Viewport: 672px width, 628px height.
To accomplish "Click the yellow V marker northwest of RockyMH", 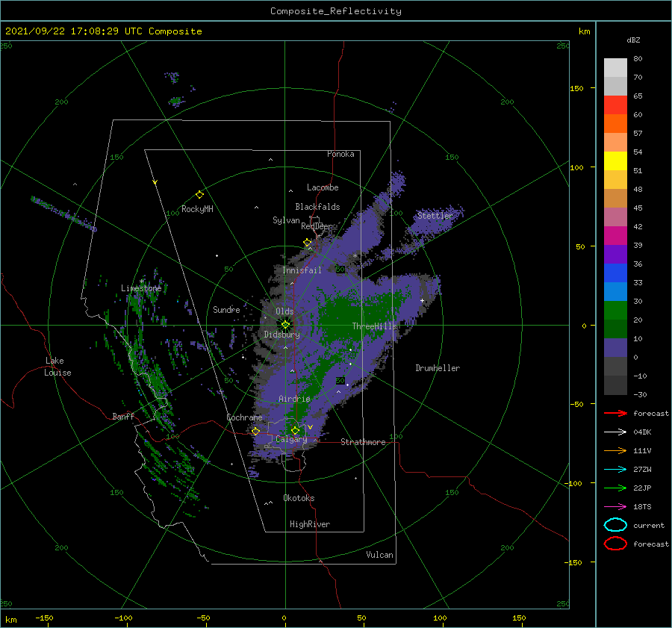I will pos(155,182).
